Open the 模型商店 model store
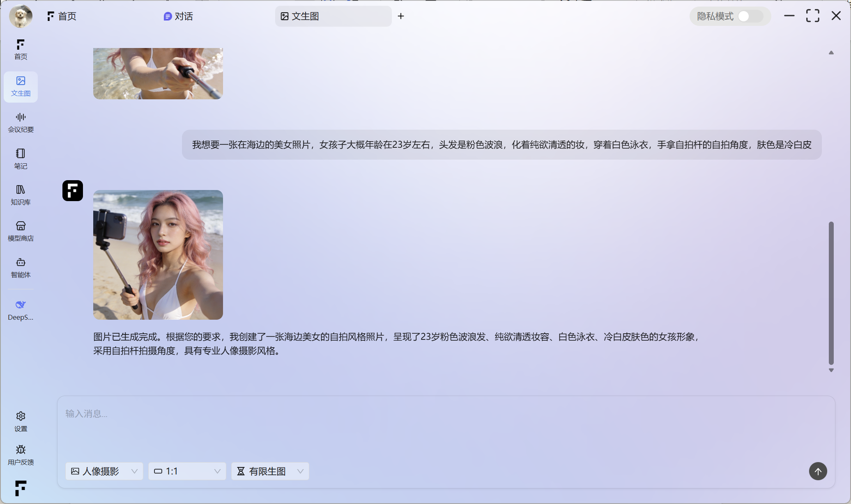The image size is (851, 504). coord(21,231)
